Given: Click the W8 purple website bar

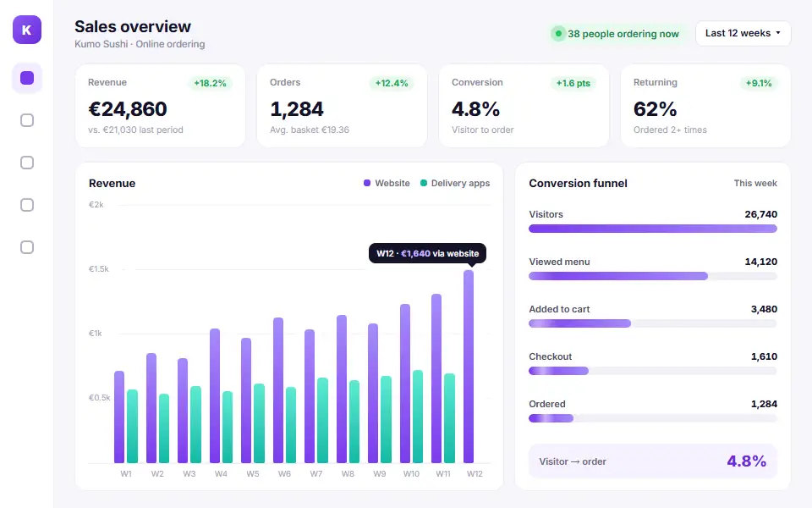Looking at the screenshot, I should click(342, 389).
